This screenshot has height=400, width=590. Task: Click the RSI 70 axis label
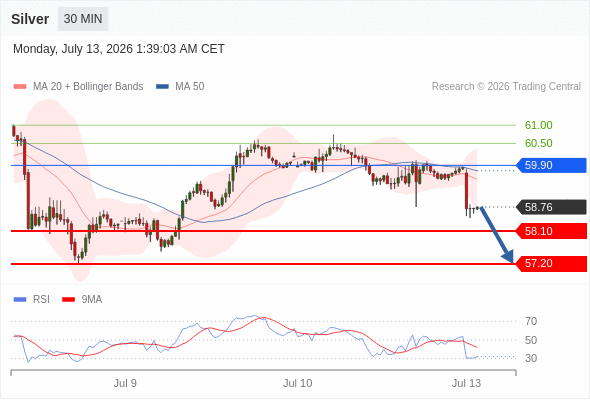pyautogui.click(x=531, y=321)
